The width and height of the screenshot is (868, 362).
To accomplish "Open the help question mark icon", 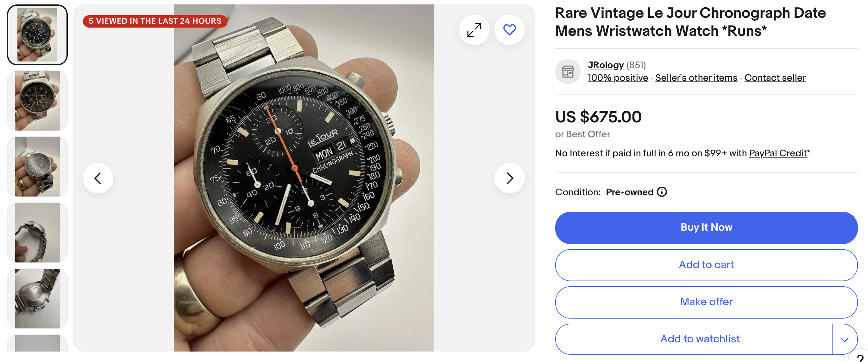I will [860, 358].
